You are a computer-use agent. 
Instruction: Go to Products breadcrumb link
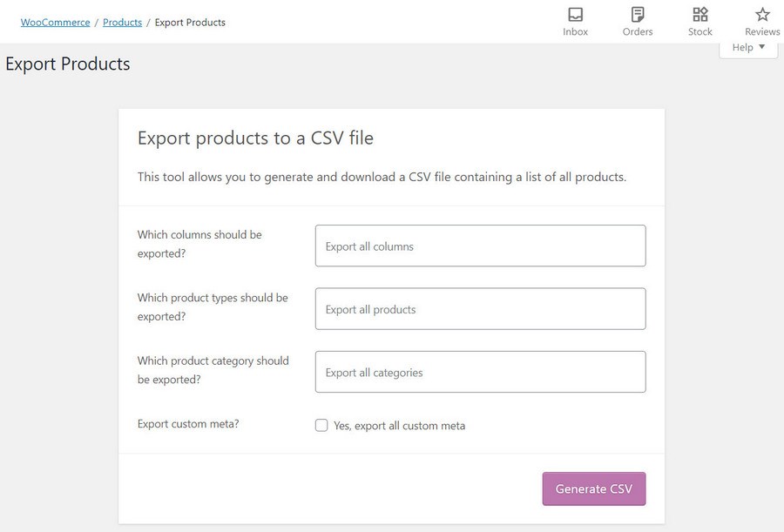coord(122,23)
